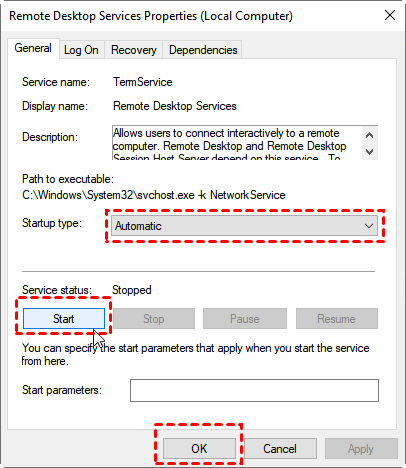Click the description box scroll-up arrow
The width and height of the screenshot is (406, 468).
pyautogui.click(x=369, y=135)
